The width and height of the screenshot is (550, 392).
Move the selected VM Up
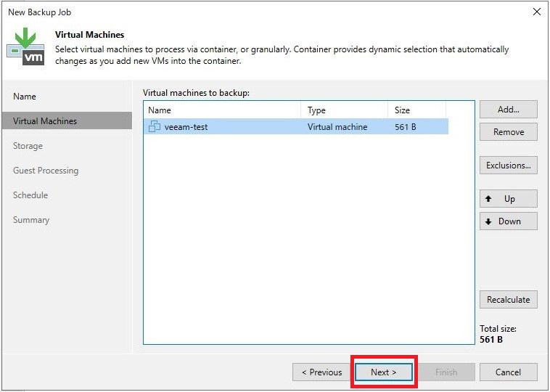(x=508, y=199)
